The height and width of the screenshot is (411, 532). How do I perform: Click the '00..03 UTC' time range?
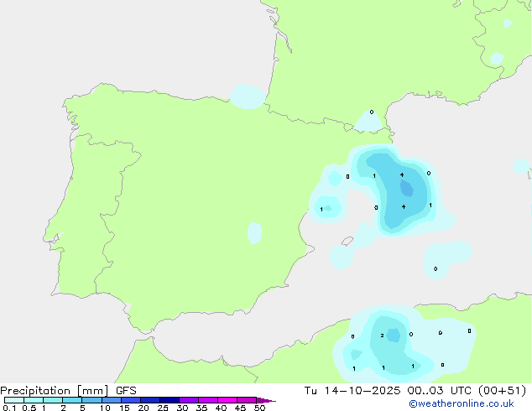tap(440, 391)
